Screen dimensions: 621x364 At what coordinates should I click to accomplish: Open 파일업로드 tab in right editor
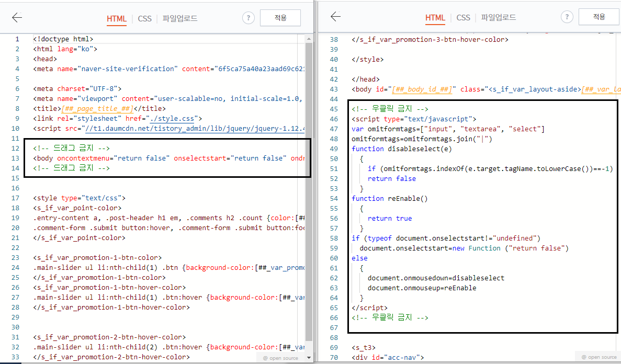(498, 17)
